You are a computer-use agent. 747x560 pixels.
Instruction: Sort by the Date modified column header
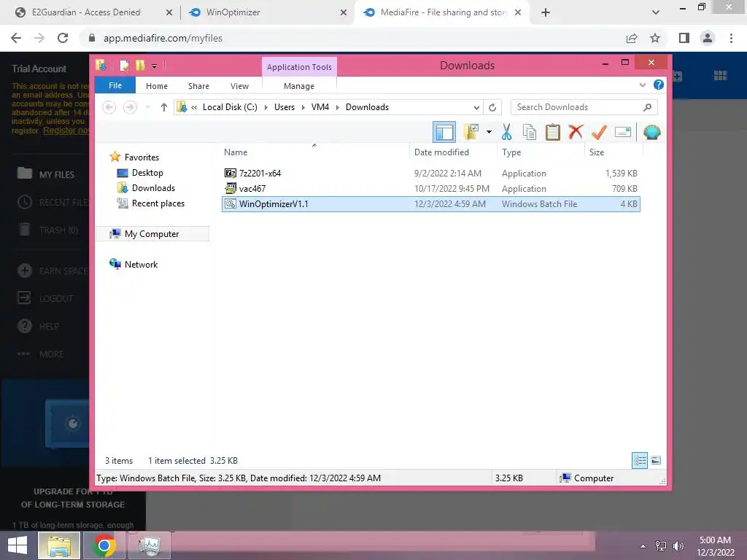[441, 152]
